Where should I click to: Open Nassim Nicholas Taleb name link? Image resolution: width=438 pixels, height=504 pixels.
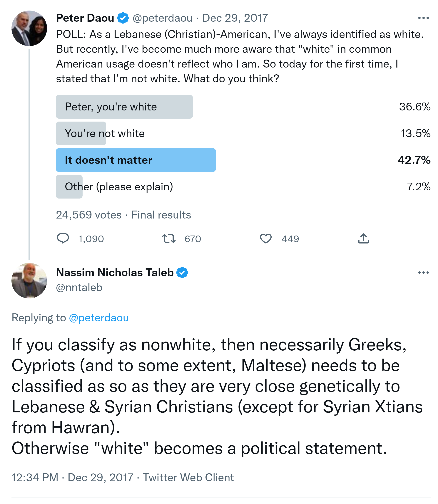point(115,273)
